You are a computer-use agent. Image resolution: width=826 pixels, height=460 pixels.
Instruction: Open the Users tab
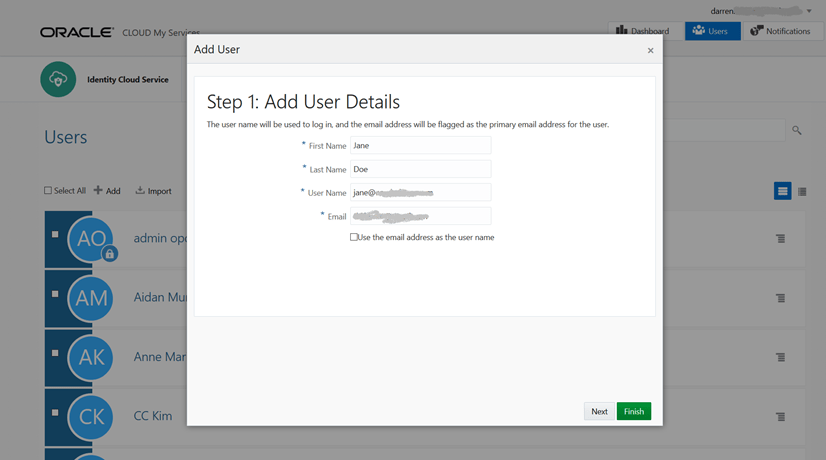(712, 31)
